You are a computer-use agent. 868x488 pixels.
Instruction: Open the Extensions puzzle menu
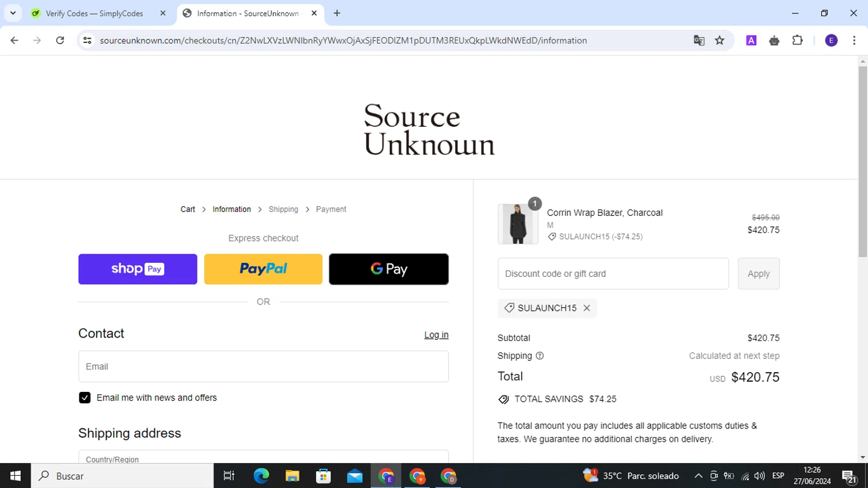pyautogui.click(x=797, y=41)
